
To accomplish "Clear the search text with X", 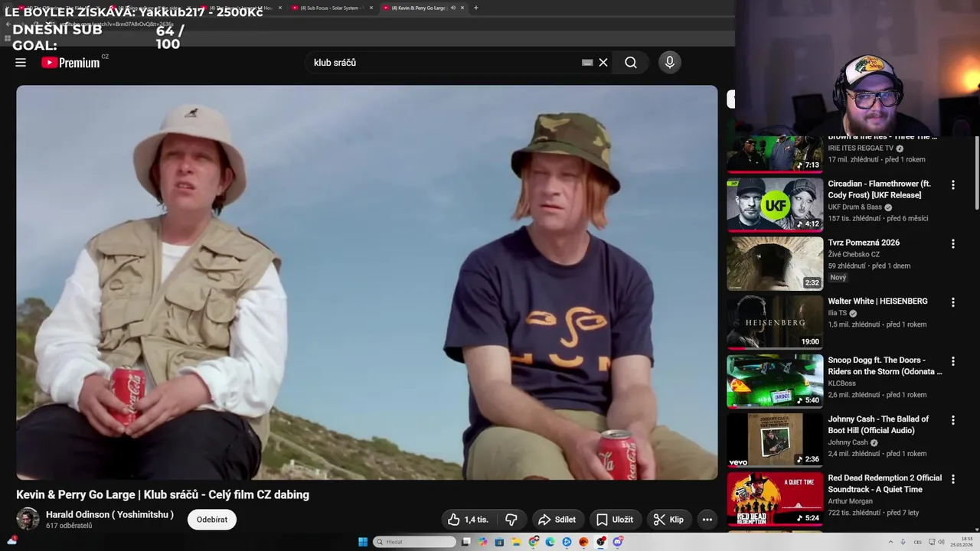I will coord(603,63).
